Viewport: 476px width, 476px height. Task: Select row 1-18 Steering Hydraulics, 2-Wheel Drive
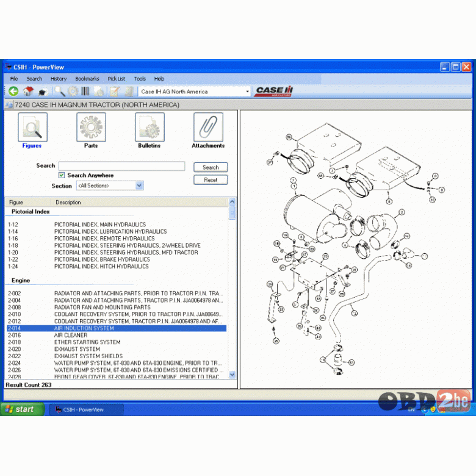tap(117, 245)
